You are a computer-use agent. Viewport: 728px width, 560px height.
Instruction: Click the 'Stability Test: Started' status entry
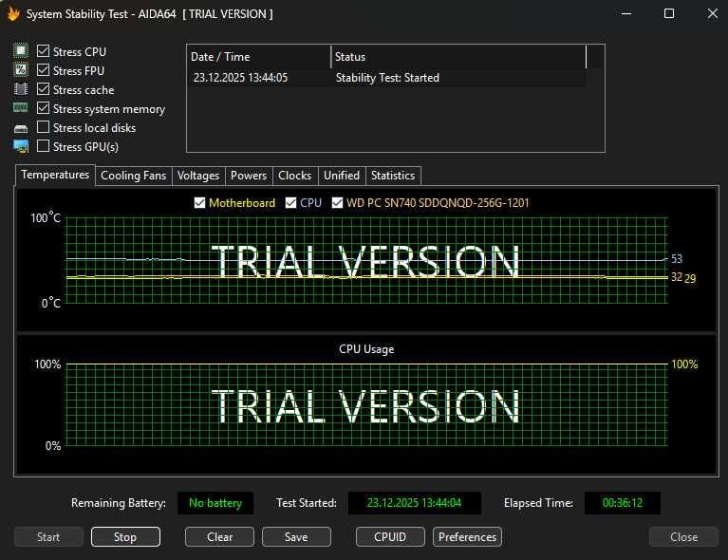pyautogui.click(x=387, y=78)
